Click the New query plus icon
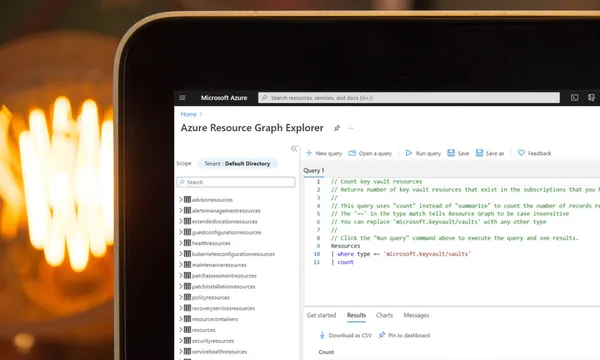 (309, 153)
